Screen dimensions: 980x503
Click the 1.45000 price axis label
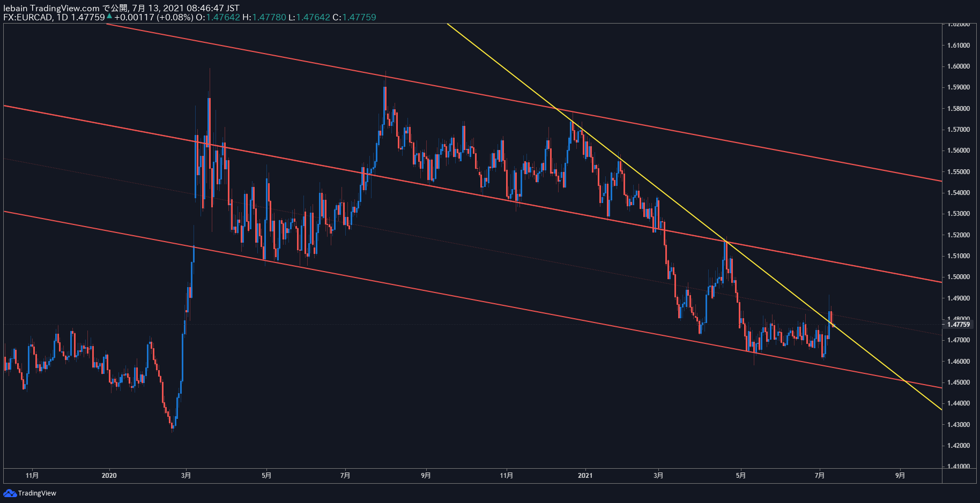(959, 382)
